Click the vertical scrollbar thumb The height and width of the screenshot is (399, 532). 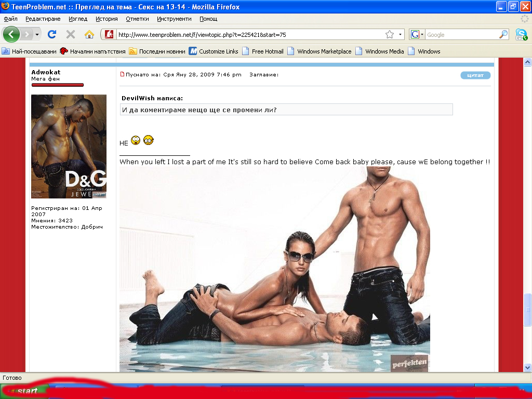(527, 310)
